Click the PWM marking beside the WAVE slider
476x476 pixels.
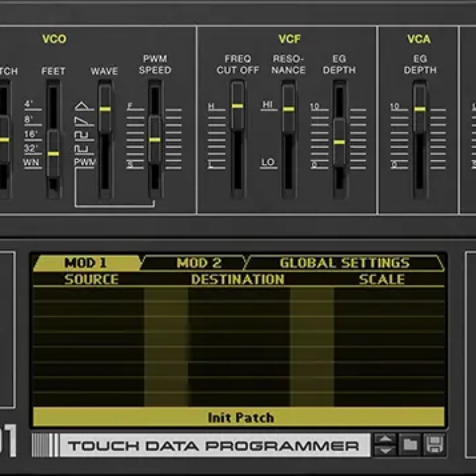pos(85,162)
